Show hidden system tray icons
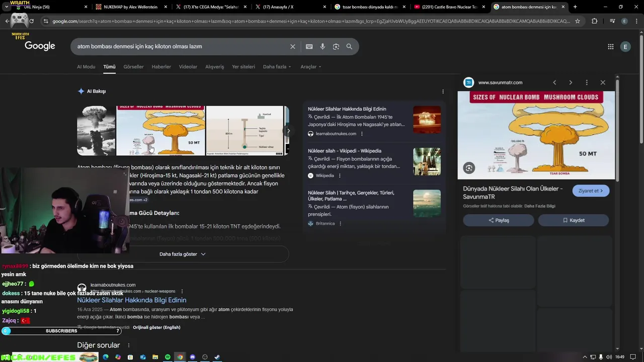Image resolution: width=644 pixels, height=362 pixels. click(x=585, y=357)
